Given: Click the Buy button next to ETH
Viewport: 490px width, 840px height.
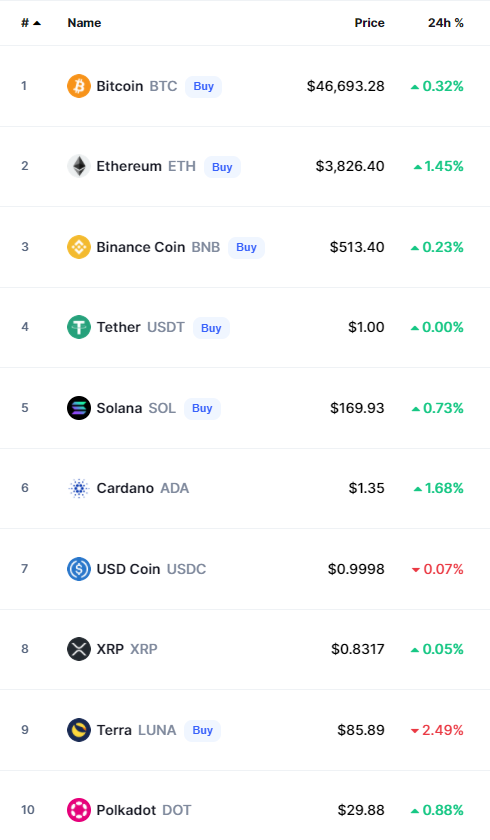Looking at the screenshot, I should click(222, 167).
